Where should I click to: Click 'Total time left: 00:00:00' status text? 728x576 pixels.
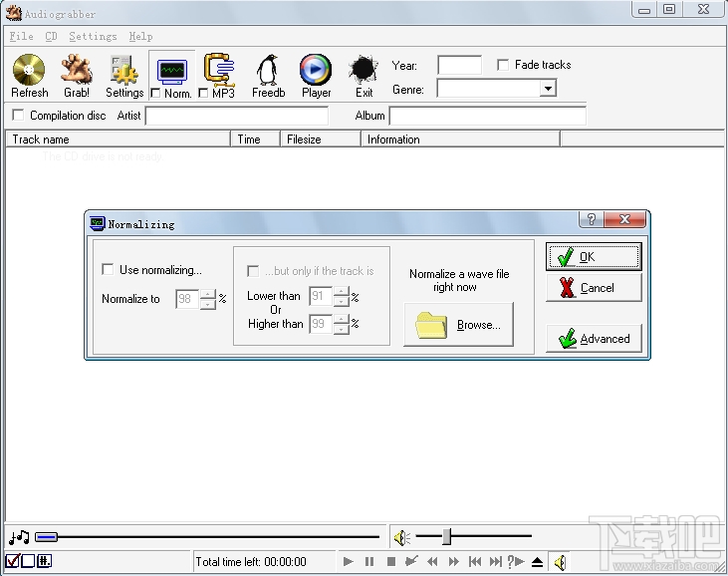(x=251, y=562)
